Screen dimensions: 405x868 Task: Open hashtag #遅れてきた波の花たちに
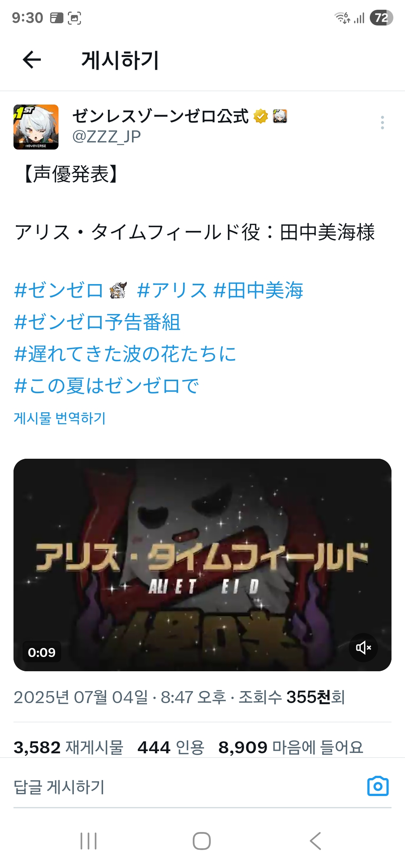[x=125, y=354]
